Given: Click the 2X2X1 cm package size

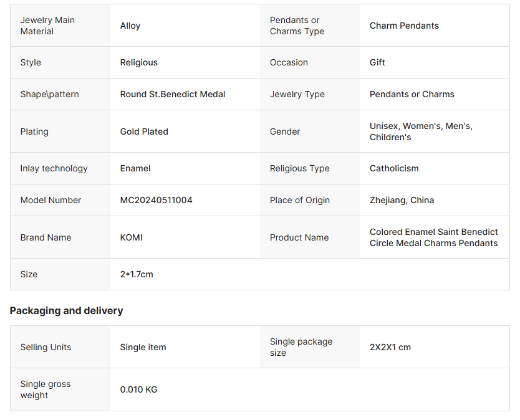Looking at the screenshot, I should (390, 347).
